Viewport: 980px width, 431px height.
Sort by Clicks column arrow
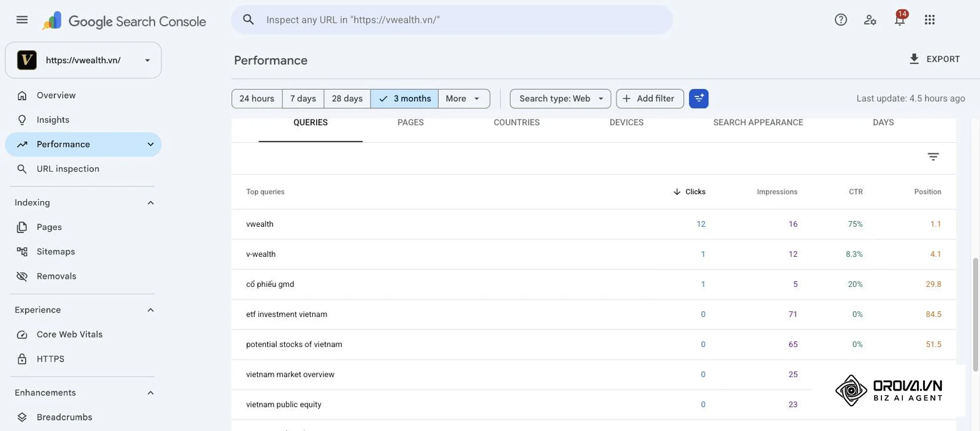pyautogui.click(x=677, y=192)
